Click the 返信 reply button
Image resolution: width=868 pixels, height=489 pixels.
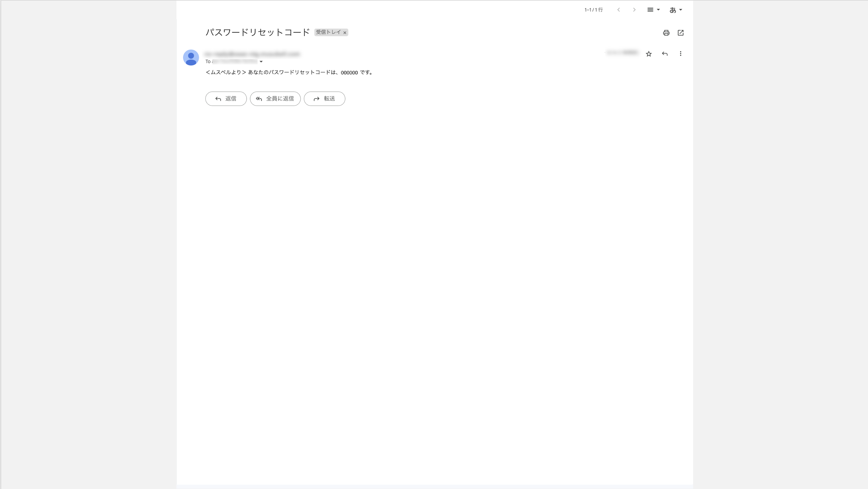pos(226,99)
